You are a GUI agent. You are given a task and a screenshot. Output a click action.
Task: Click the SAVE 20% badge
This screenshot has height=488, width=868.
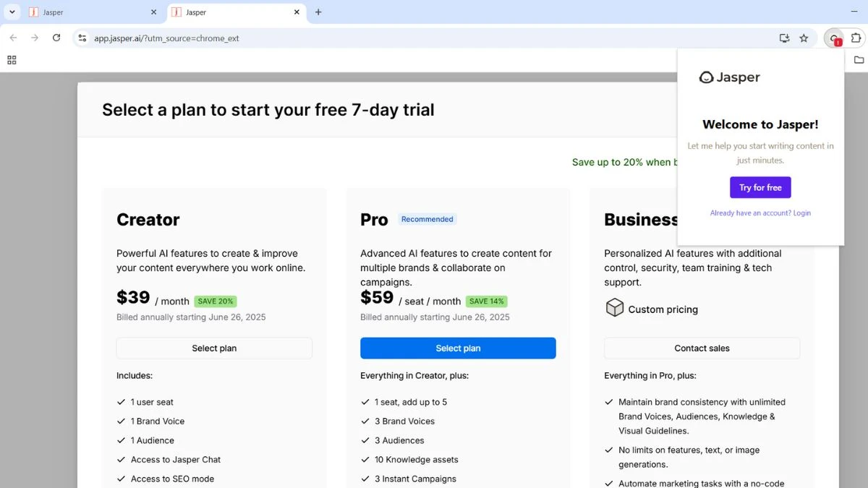click(x=216, y=301)
